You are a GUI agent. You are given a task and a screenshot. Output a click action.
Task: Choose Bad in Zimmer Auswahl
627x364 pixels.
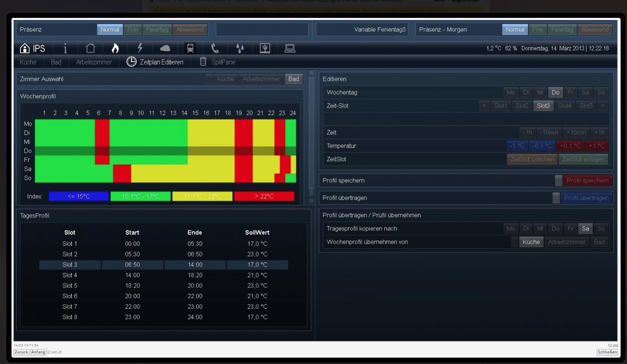click(x=293, y=79)
